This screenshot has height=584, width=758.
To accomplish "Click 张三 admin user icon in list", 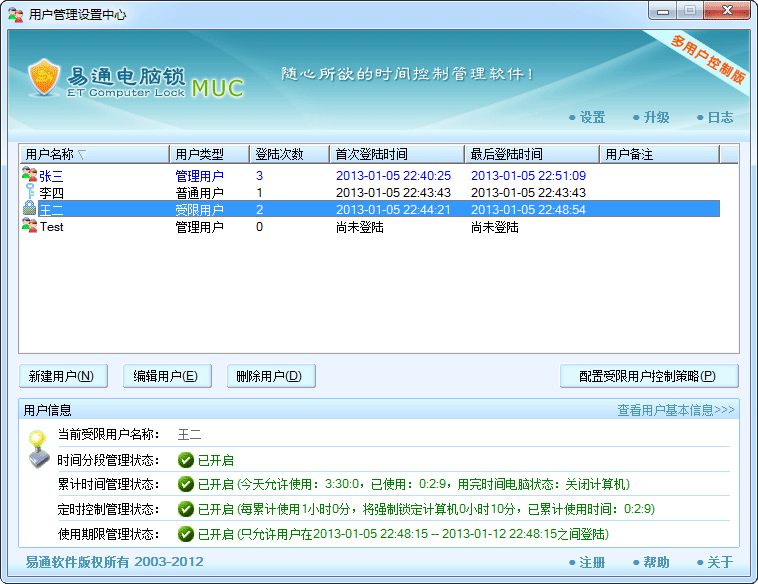I will point(29,175).
